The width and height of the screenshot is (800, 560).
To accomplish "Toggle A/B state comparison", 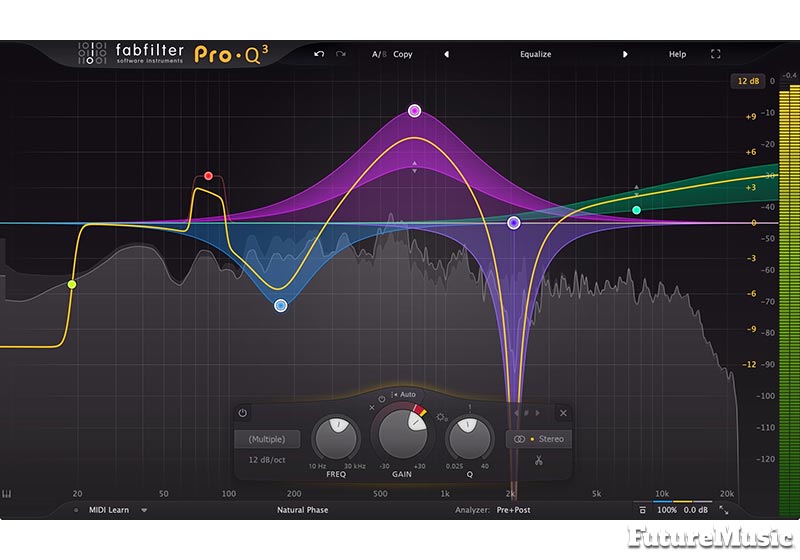I will coord(379,54).
